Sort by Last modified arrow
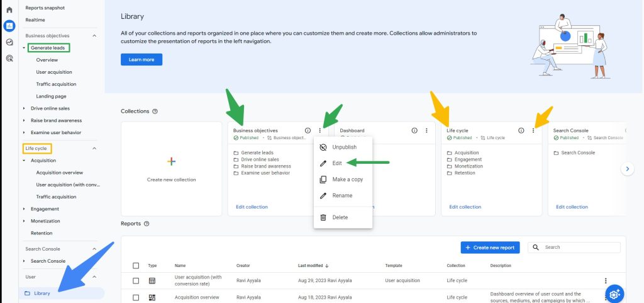 (327, 266)
